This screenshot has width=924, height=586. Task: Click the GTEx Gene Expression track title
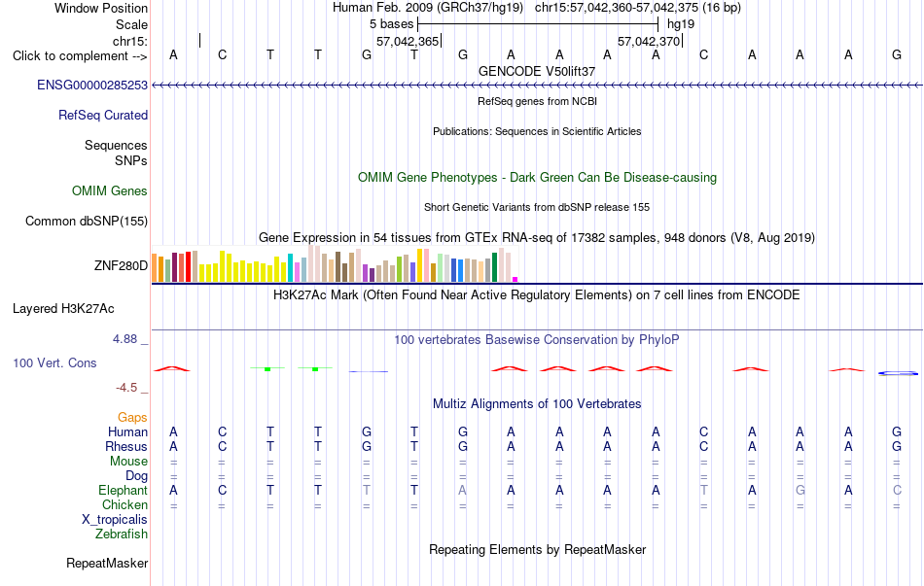(537, 237)
